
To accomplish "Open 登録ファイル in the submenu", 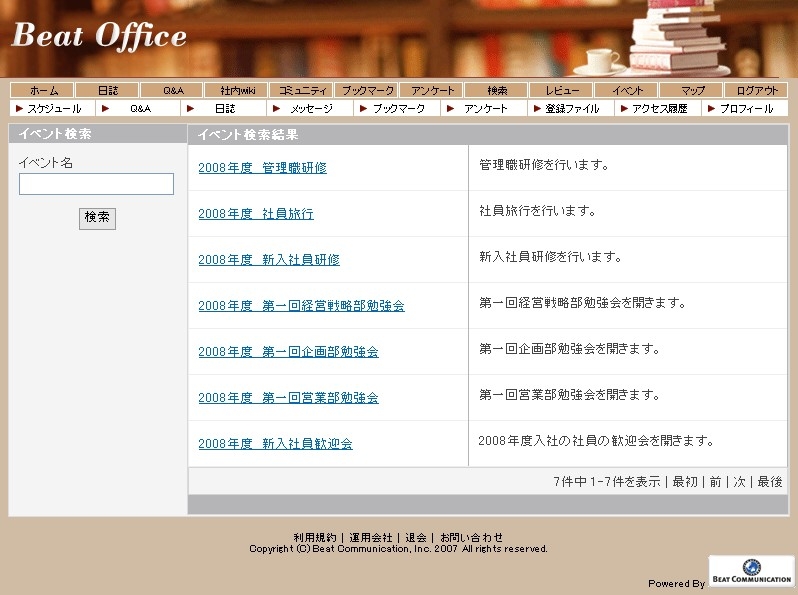I will point(572,108).
